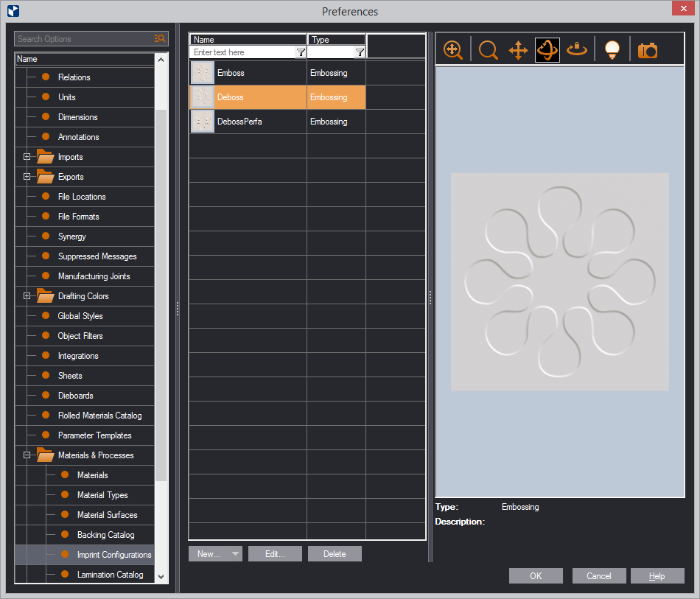Image resolution: width=700 pixels, height=599 pixels.
Task: Click the turntable rotate view icon
Action: pyautogui.click(x=577, y=49)
